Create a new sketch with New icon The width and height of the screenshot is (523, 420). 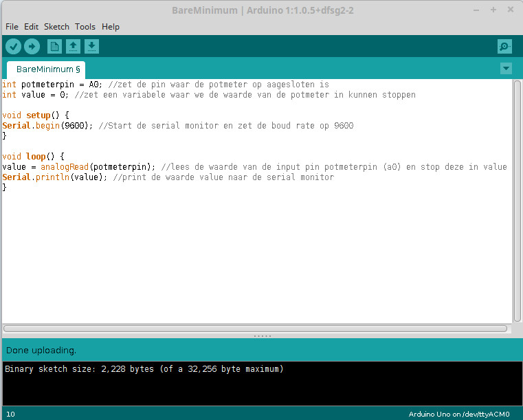point(54,46)
